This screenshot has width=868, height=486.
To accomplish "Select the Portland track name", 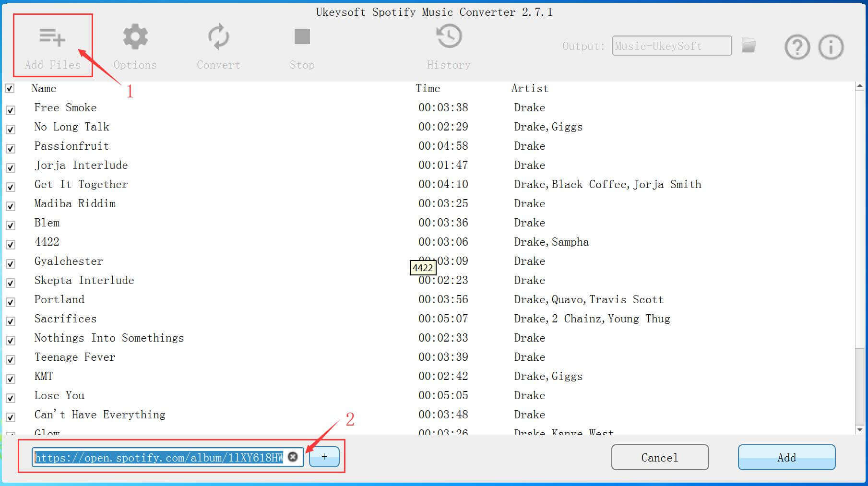I will point(59,299).
